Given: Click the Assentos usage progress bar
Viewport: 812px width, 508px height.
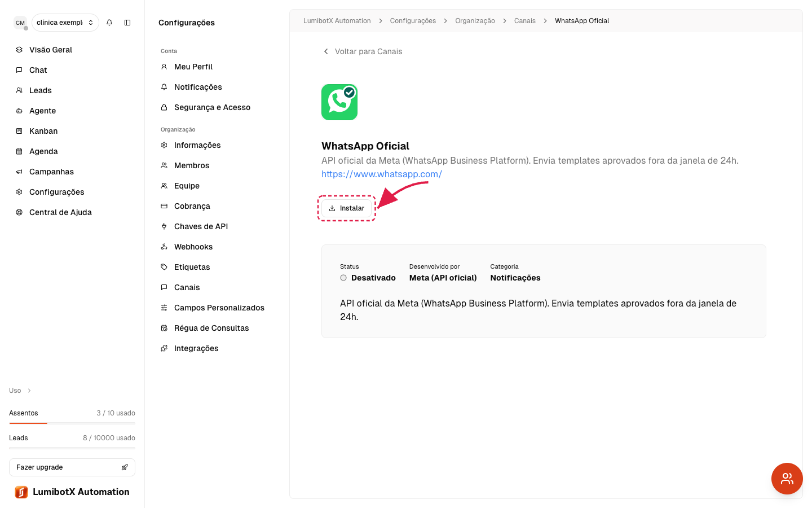Looking at the screenshot, I should [x=72, y=423].
